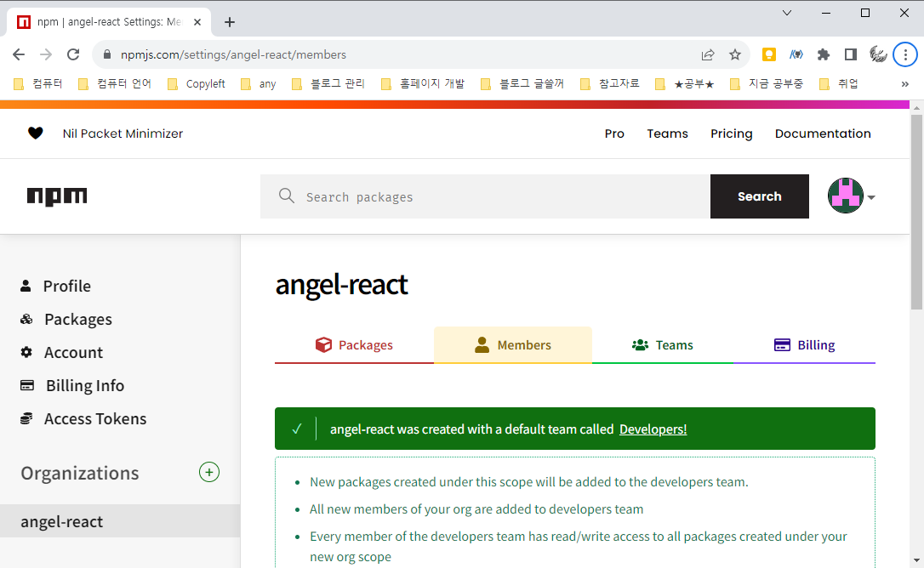Click Nil Packet Minimizer text
This screenshot has height=568, width=924.
(x=123, y=133)
